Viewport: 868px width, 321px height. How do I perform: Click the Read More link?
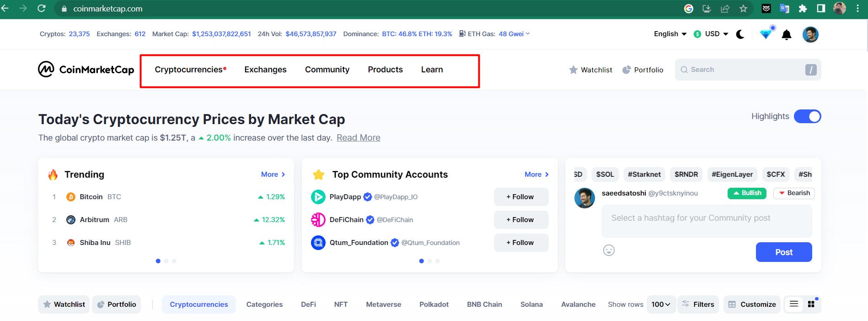pyautogui.click(x=358, y=138)
